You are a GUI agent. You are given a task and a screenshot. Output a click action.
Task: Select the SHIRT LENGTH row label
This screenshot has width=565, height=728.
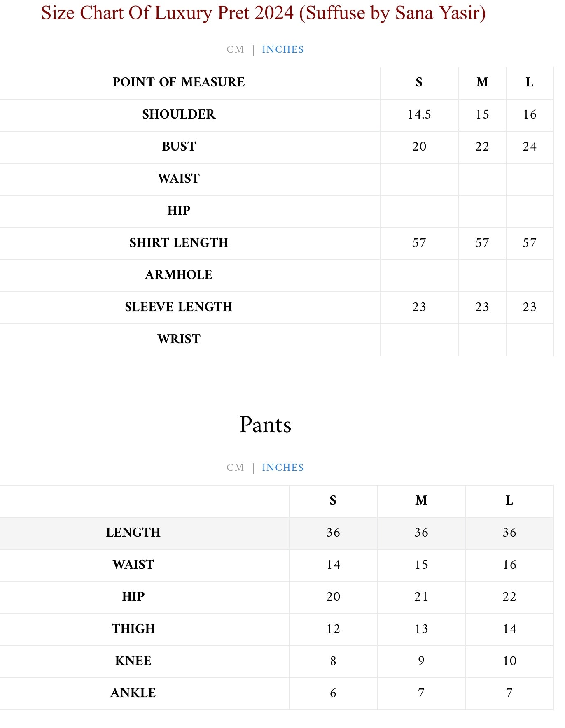coord(179,243)
